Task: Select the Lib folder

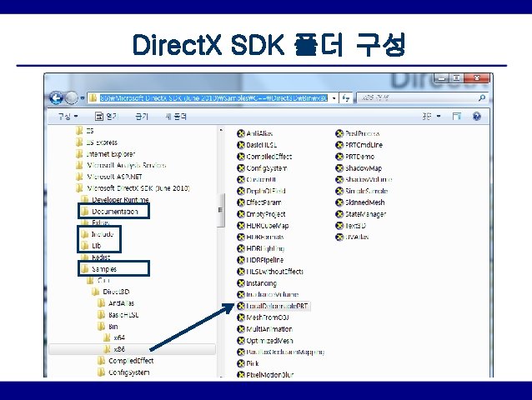Action: pos(91,246)
